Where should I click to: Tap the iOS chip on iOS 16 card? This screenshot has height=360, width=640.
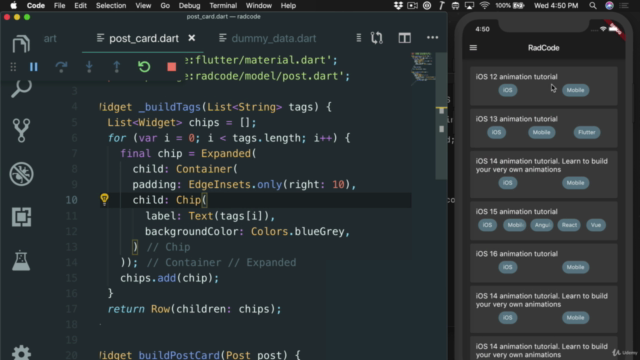[508, 267]
